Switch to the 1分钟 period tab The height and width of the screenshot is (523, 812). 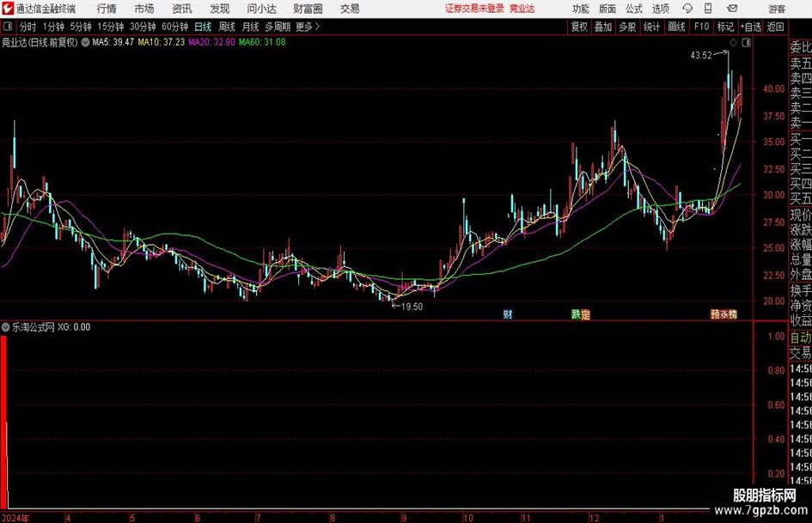(53, 27)
